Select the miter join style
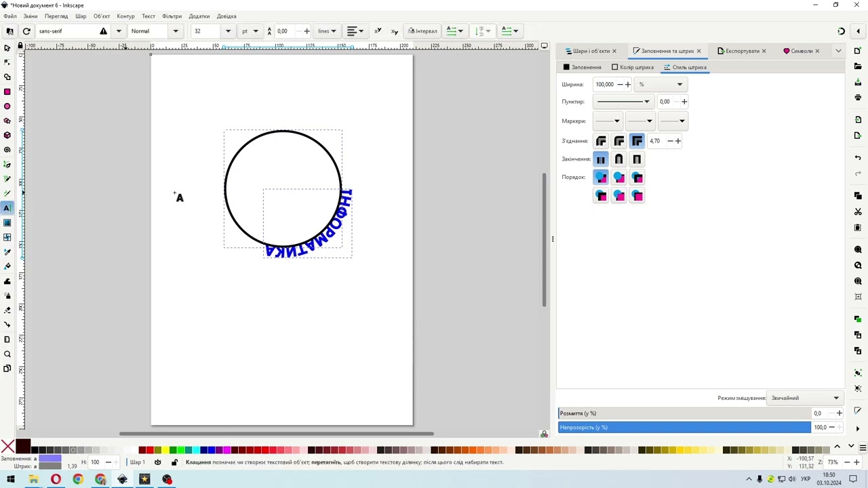 [637, 141]
